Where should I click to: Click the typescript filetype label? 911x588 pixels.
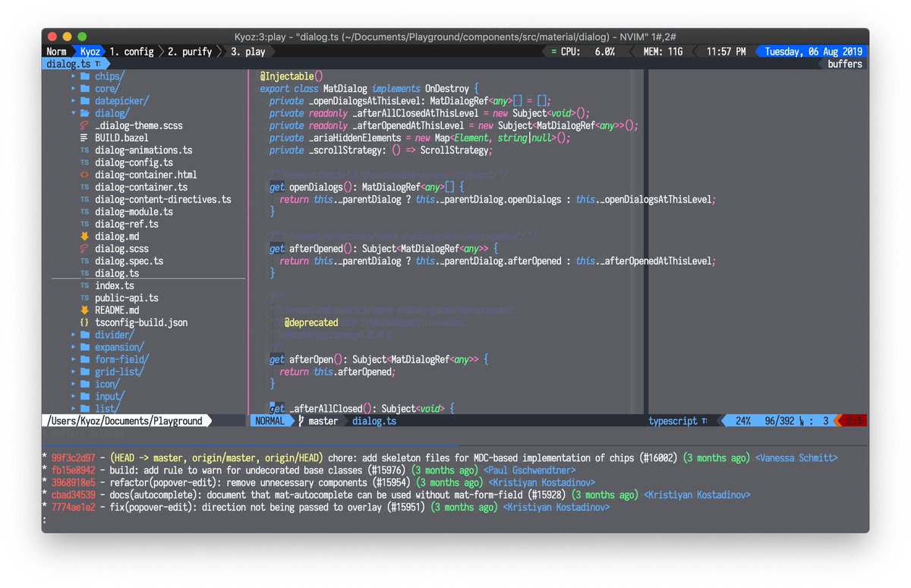coord(673,421)
